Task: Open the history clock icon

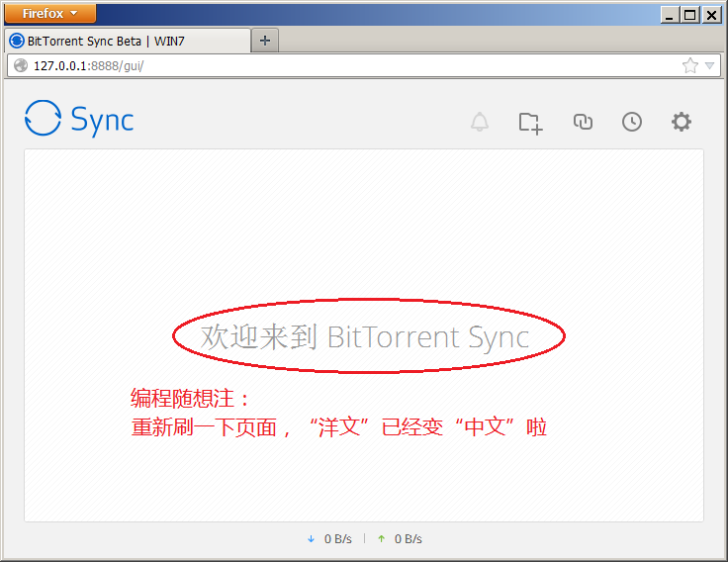Action: 632,122
